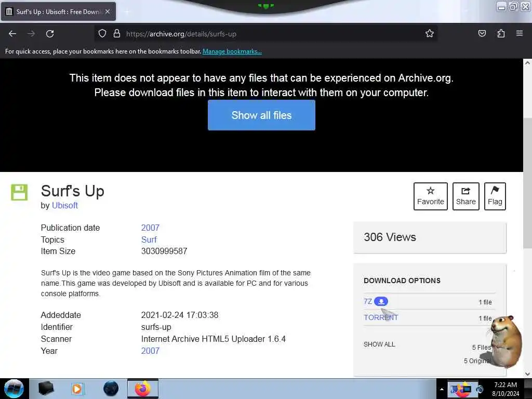
Task: Open the Year 2007 link
Action: tap(150, 351)
